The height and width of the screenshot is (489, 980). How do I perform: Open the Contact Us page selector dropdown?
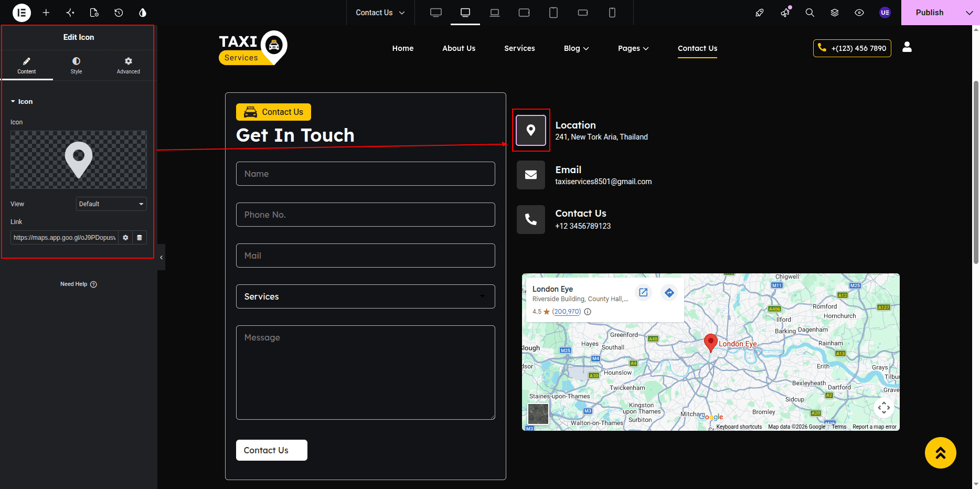pyautogui.click(x=380, y=13)
